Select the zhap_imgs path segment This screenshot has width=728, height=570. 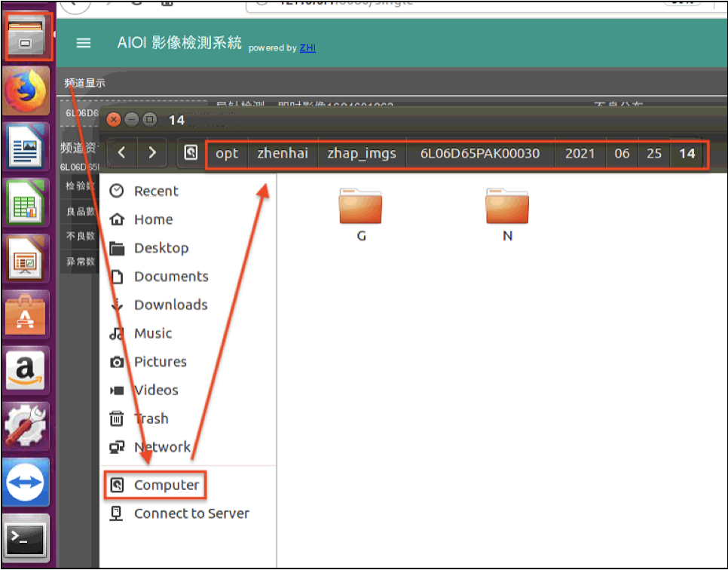tap(361, 153)
